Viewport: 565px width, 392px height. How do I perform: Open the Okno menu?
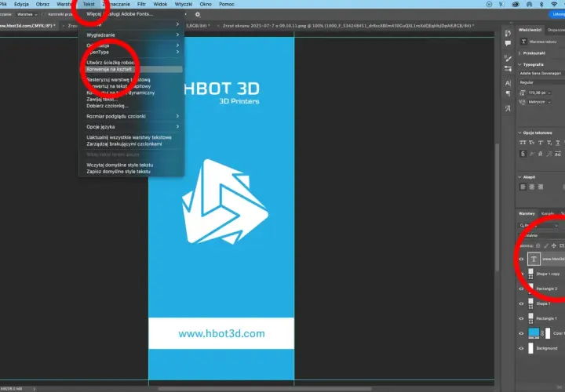pos(206,5)
